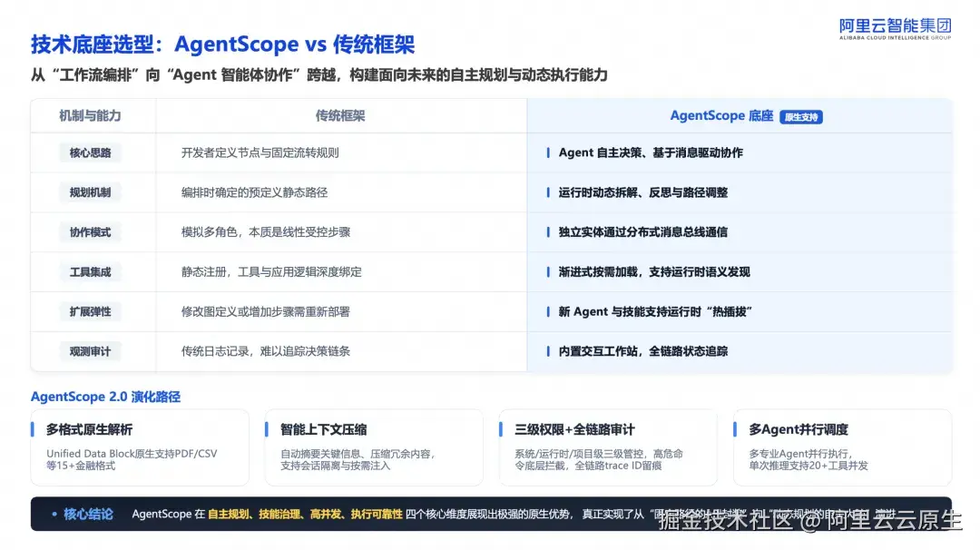980x550 pixels.
Task: Click 'Agent 自主决策、基于消息驱动协作'
Action: [651, 152]
